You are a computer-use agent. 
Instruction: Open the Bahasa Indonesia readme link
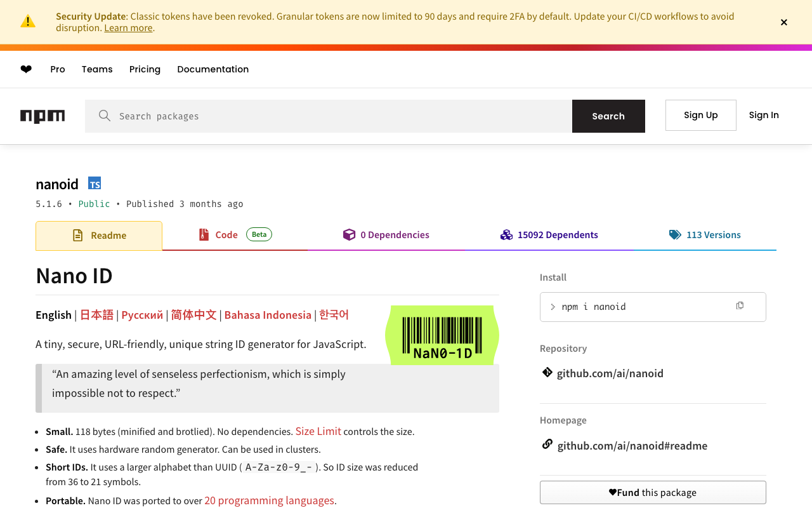268,315
